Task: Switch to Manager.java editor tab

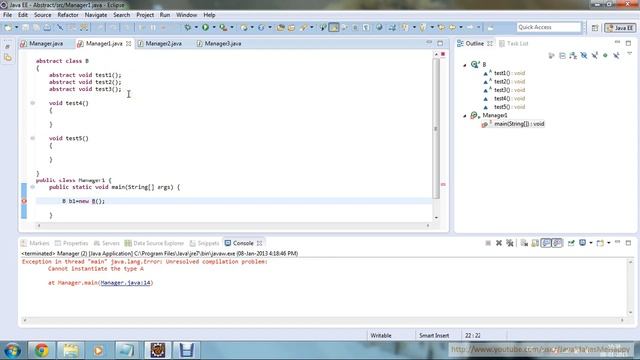Action: tap(42, 43)
